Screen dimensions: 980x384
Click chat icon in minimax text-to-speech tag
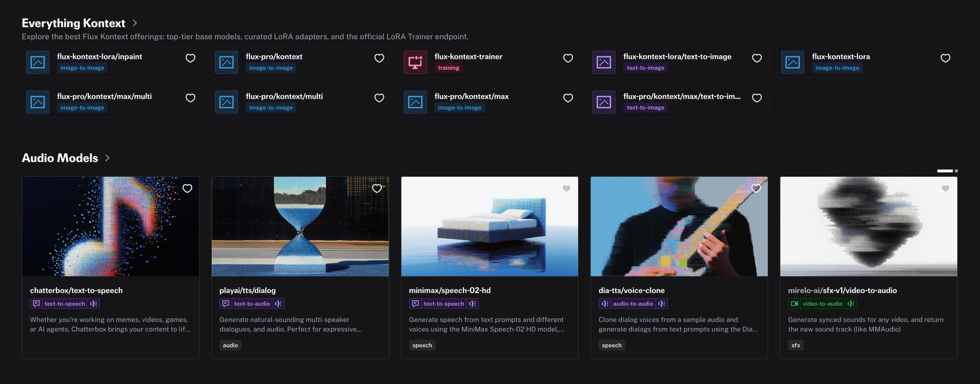[x=415, y=304]
